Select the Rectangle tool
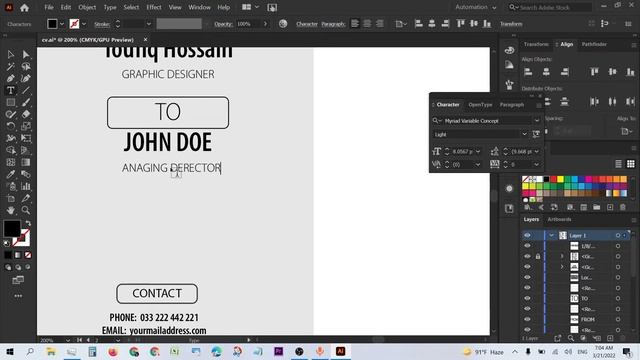640x360 pixels. 11,102
